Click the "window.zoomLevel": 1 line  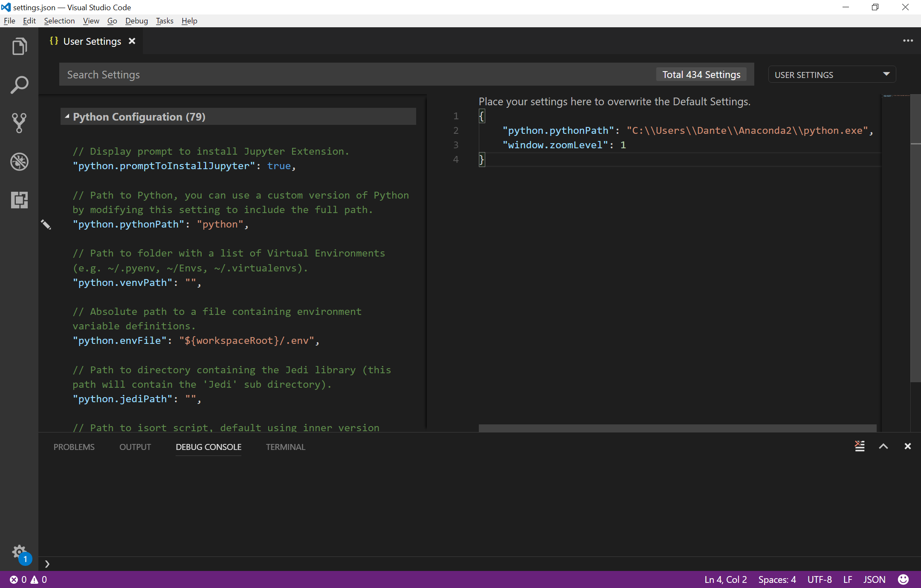564,145
